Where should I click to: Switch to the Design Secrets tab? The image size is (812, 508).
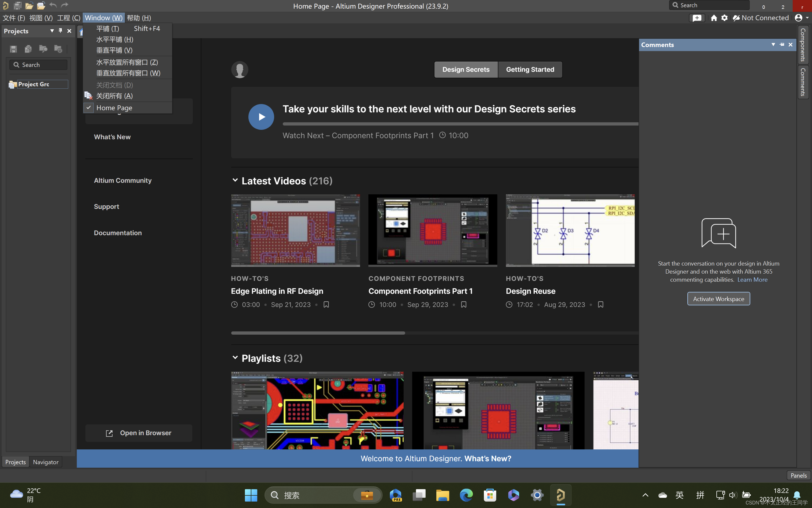466,70
